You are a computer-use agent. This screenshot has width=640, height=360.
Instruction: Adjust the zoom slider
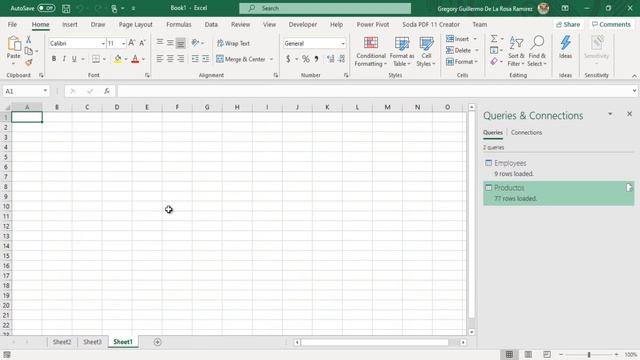tap(589, 355)
